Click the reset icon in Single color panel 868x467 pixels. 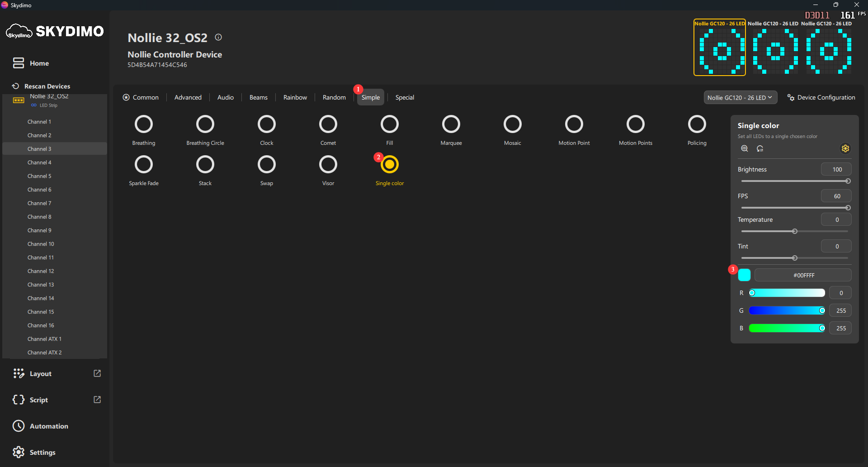760,148
